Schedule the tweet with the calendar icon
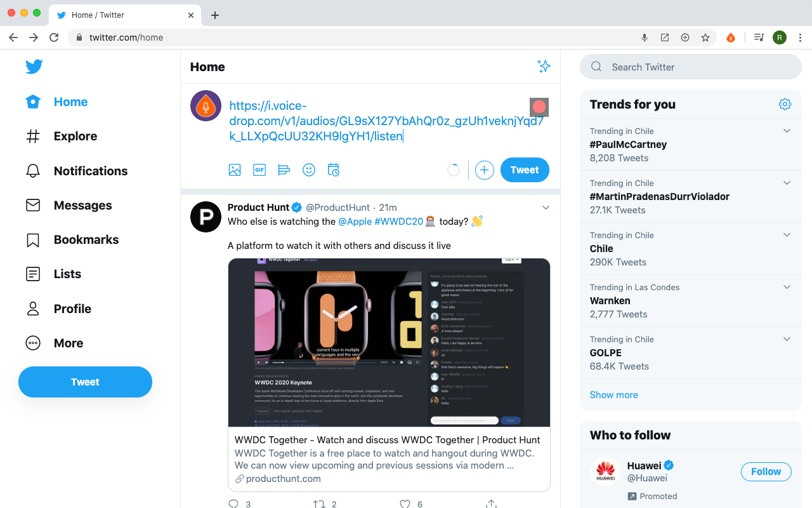 coord(334,170)
